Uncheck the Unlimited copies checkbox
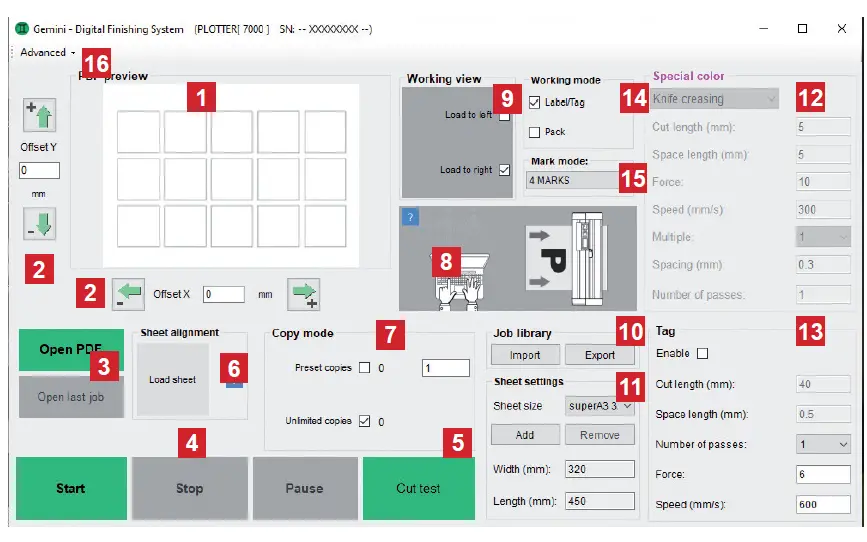 click(364, 421)
